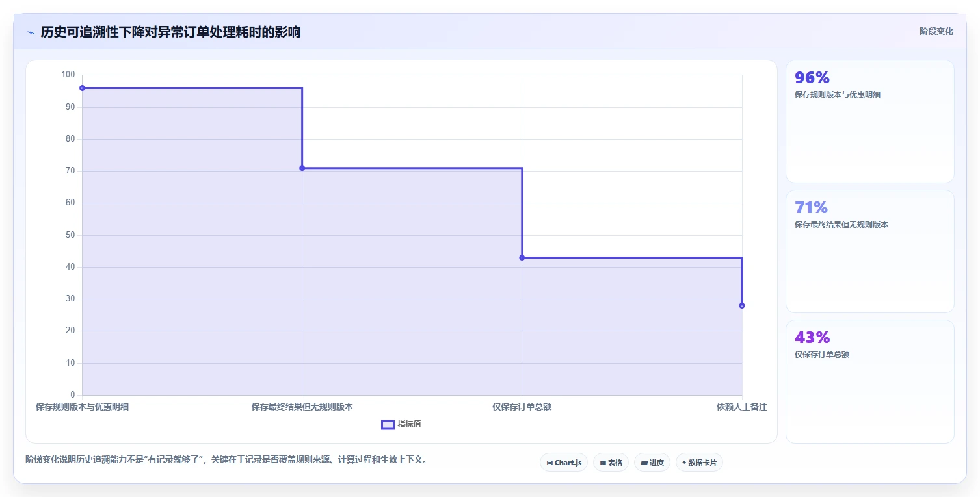Screen dimensions: 980x497
Task: Click the 96% stat card value
Action: (x=812, y=77)
